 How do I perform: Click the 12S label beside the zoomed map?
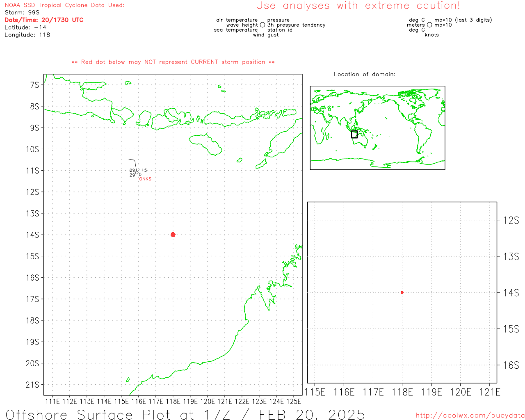pyautogui.click(x=511, y=221)
